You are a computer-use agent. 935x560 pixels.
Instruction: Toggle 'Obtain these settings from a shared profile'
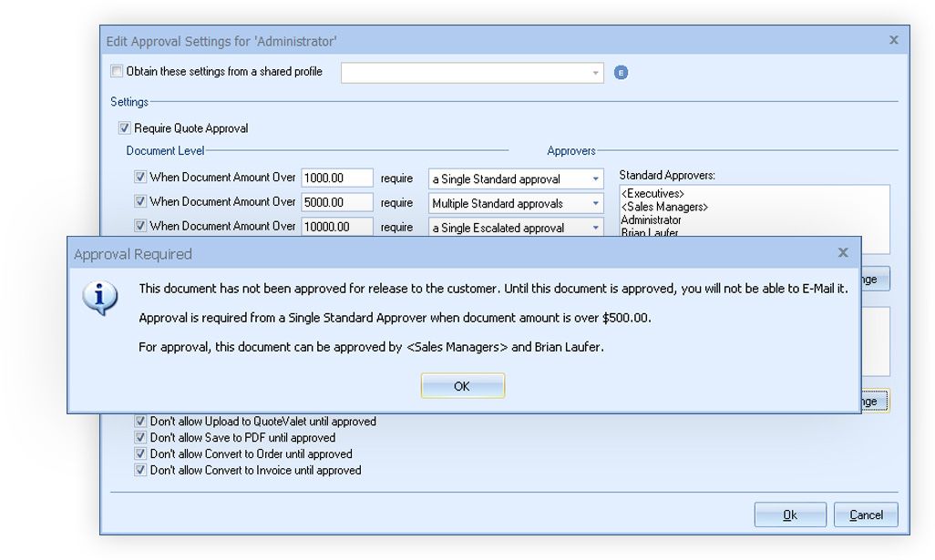pos(117,72)
